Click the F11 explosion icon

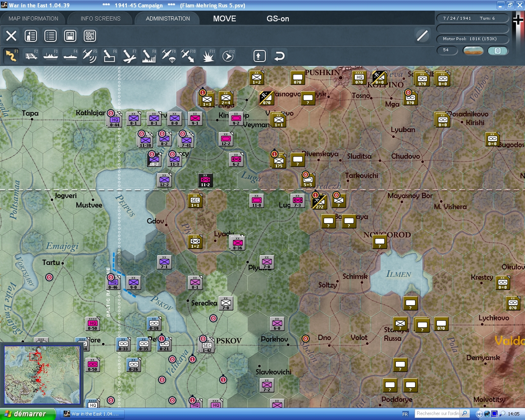[x=208, y=56]
